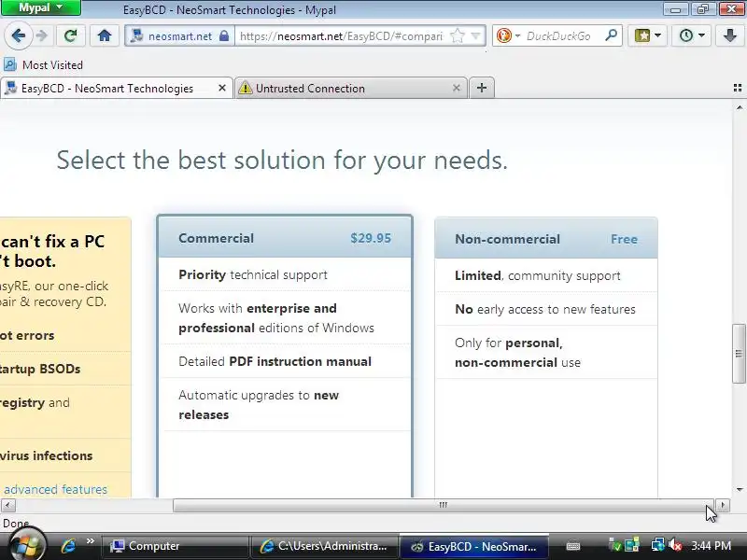The width and height of the screenshot is (747, 560).
Task: Click 'Automatic upgrades to new releases' row
Action: (x=285, y=405)
